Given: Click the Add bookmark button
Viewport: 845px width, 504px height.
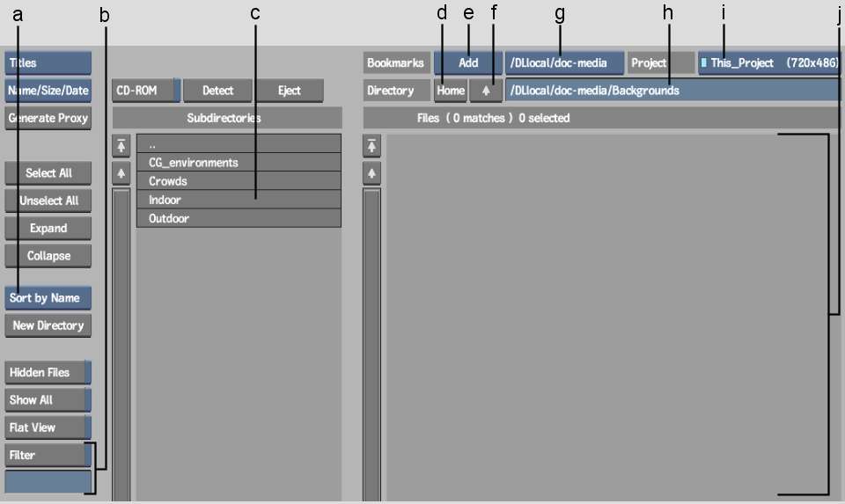Looking at the screenshot, I should click(x=468, y=63).
